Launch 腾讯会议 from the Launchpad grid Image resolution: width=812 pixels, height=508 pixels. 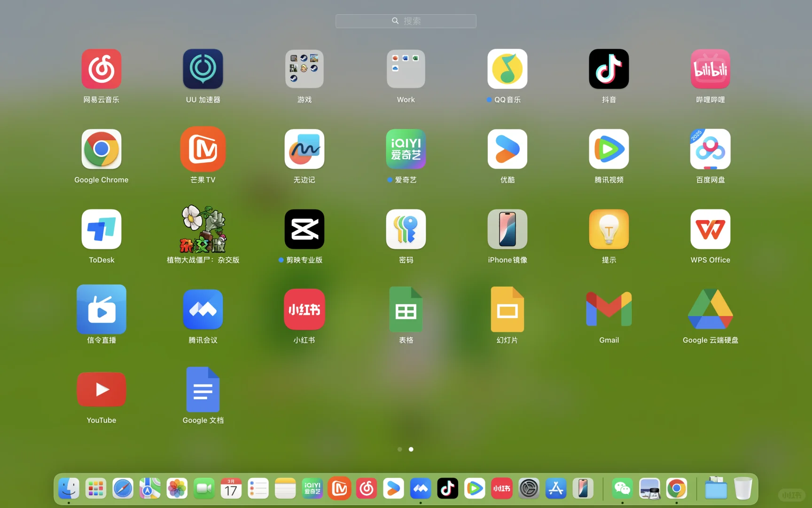(x=203, y=310)
